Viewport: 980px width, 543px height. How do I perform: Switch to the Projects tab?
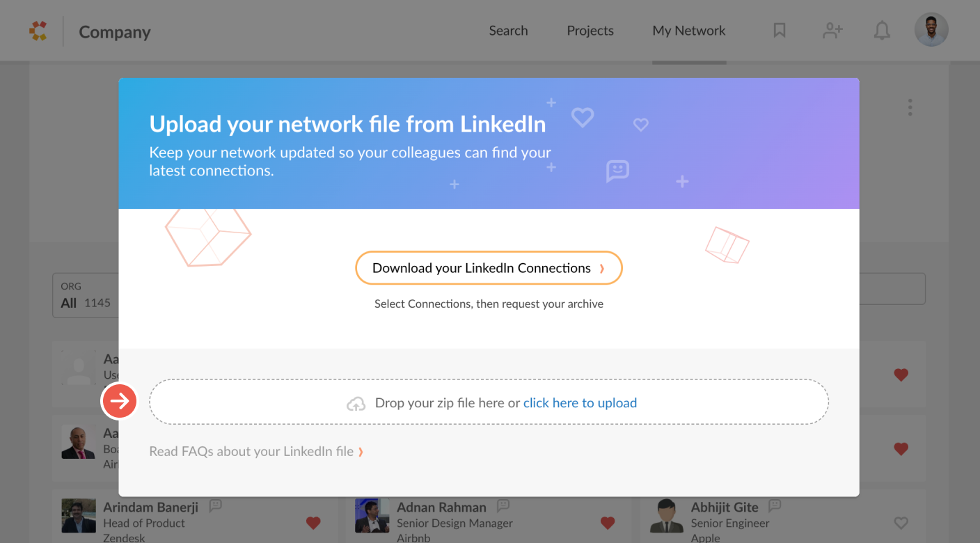(x=590, y=31)
